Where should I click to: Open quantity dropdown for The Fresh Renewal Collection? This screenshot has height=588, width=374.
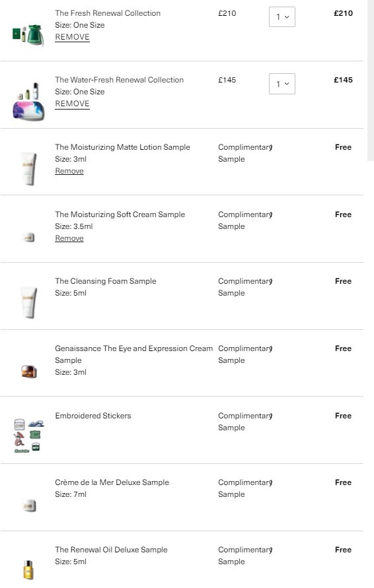(x=282, y=17)
